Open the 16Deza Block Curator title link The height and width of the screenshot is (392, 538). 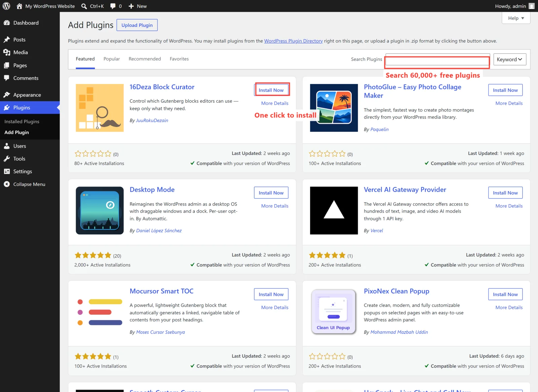pos(162,87)
